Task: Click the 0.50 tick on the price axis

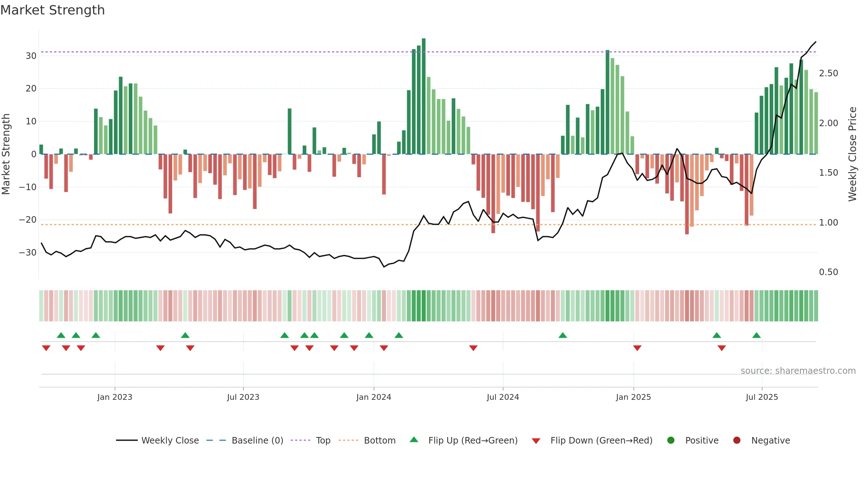Action: click(829, 272)
